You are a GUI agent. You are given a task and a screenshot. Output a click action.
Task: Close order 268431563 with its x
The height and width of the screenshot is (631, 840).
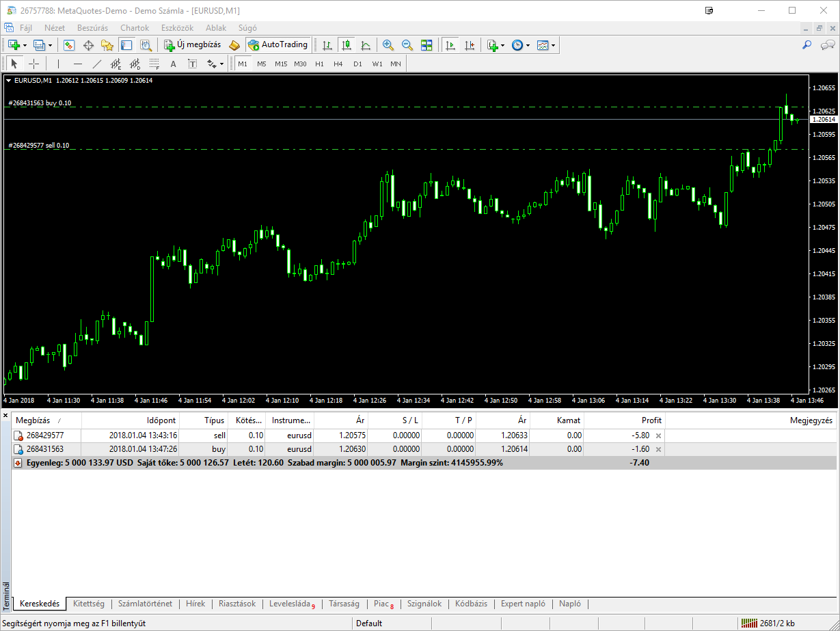click(659, 449)
